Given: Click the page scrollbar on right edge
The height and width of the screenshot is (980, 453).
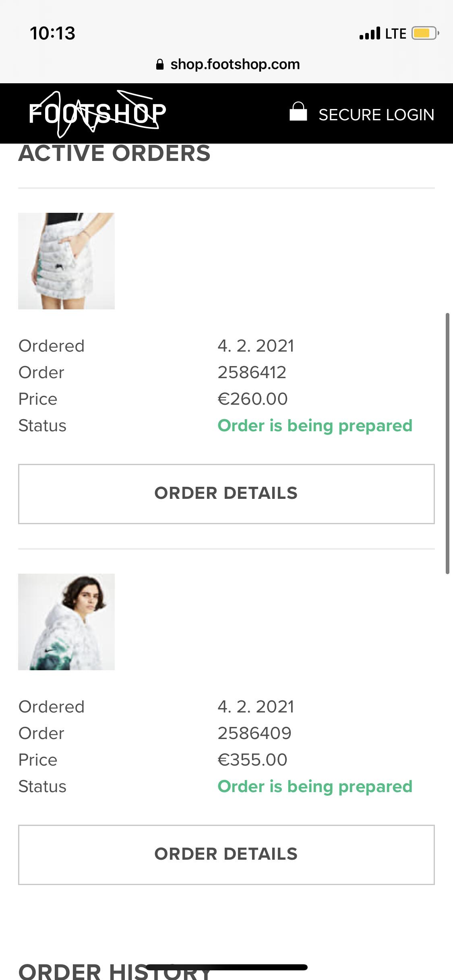Looking at the screenshot, I should [x=447, y=443].
